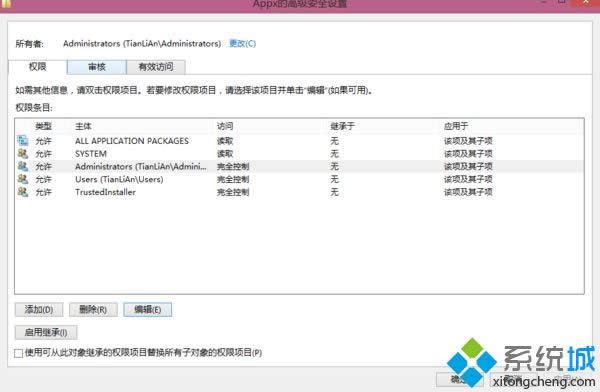Click the 添加(D) button
The height and width of the screenshot is (392, 600).
click(39, 309)
